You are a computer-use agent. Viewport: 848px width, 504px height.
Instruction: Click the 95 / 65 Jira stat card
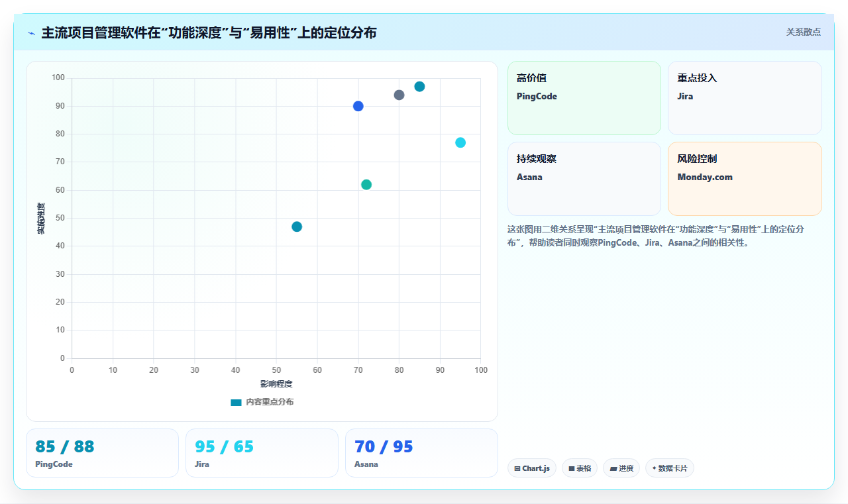[262, 453]
